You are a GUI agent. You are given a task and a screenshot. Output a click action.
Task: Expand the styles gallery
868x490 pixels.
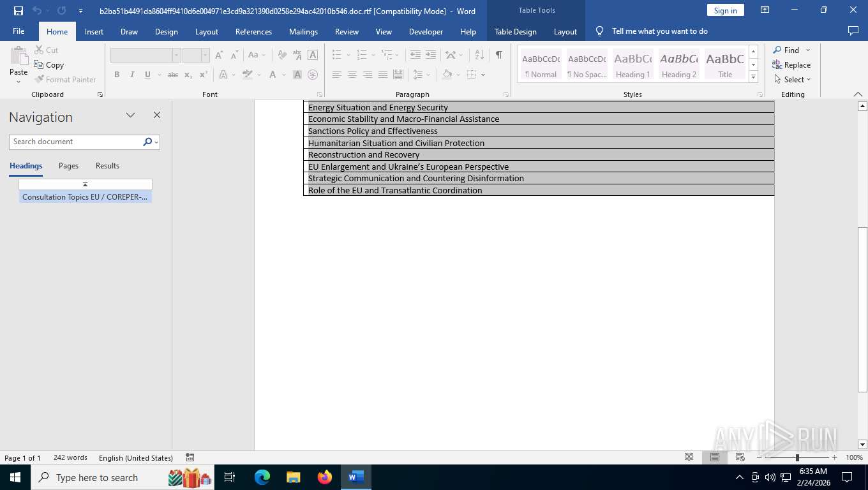(753, 77)
